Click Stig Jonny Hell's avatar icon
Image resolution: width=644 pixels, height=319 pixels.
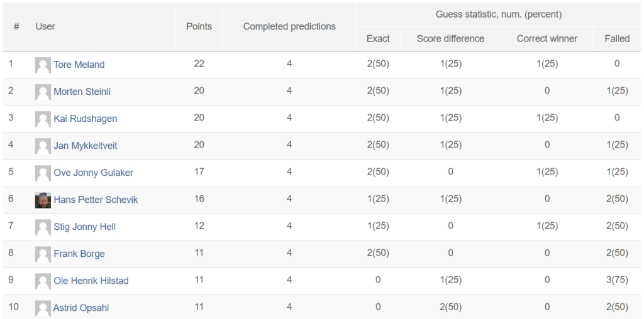tap(43, 227)
